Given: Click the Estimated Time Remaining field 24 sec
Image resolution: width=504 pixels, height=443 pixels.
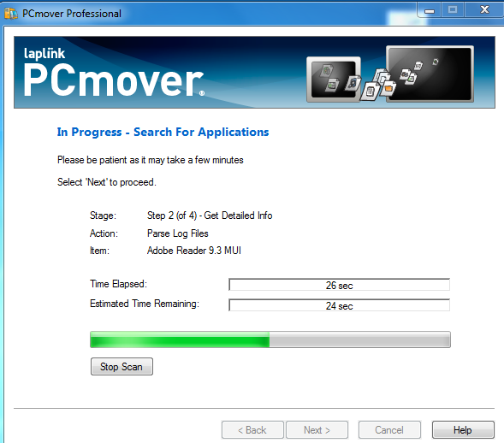Looking at the screenshot, I should (339, 305).
